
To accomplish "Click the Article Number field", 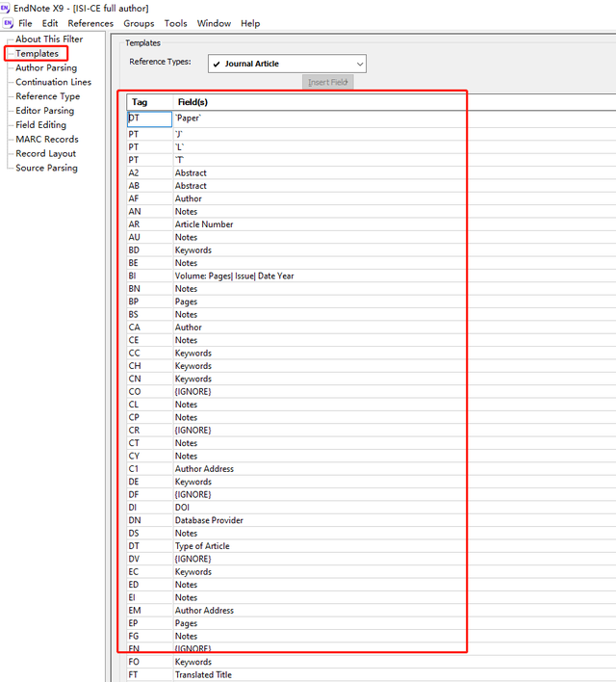I will pos(395,224).
